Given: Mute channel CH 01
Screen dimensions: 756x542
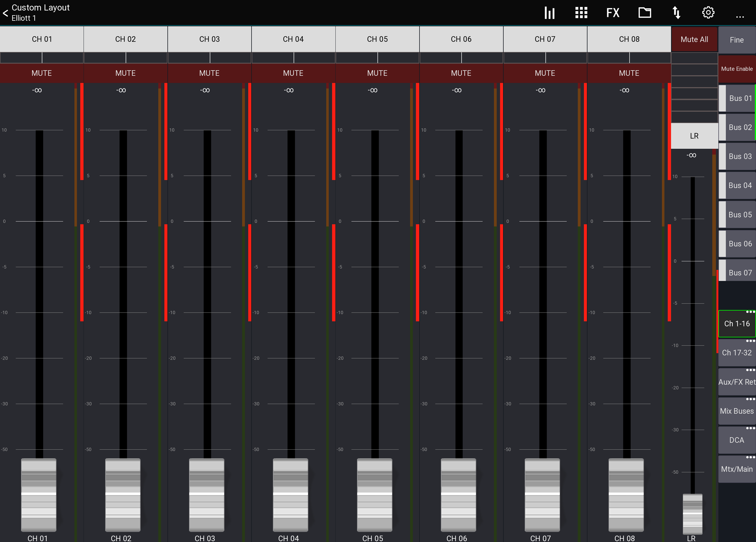Looking at the screenshot, I should tap(42, 73).
